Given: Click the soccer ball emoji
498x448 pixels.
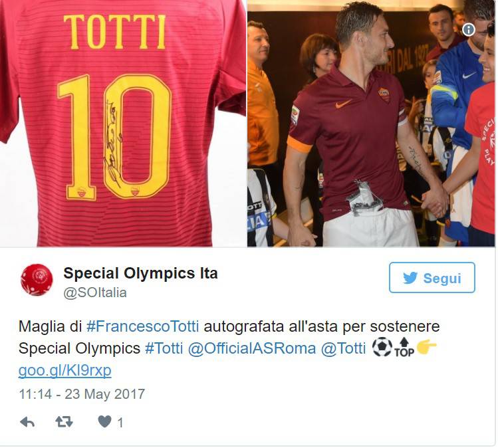Looking at the screenshot, I should point(382,348).
